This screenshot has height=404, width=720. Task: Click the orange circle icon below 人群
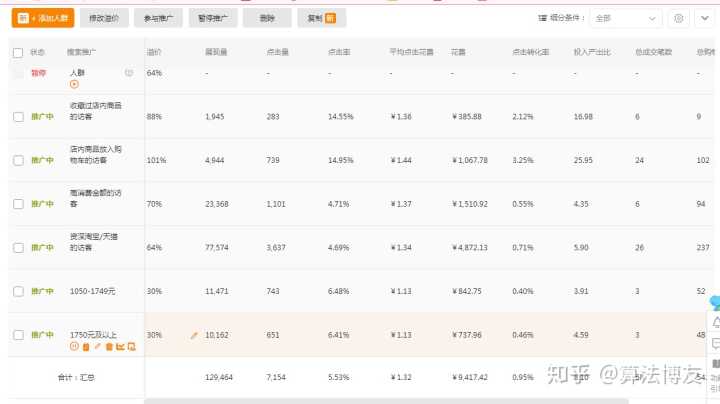74,84
